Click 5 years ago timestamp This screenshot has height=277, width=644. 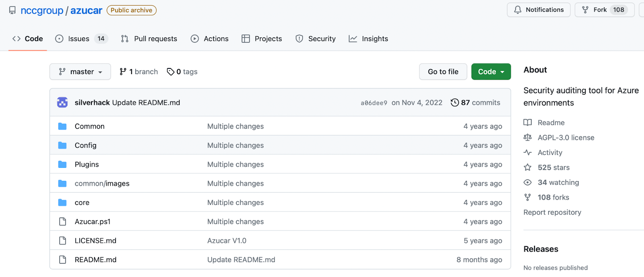483,241
